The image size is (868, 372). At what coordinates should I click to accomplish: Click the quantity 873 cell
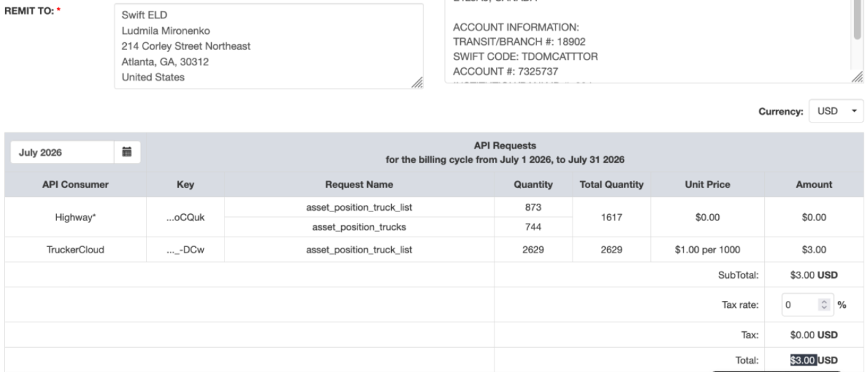point(534,207)
